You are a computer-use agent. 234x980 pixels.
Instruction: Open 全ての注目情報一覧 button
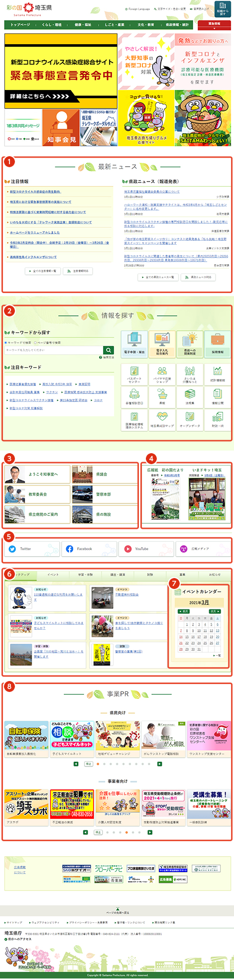43,271
